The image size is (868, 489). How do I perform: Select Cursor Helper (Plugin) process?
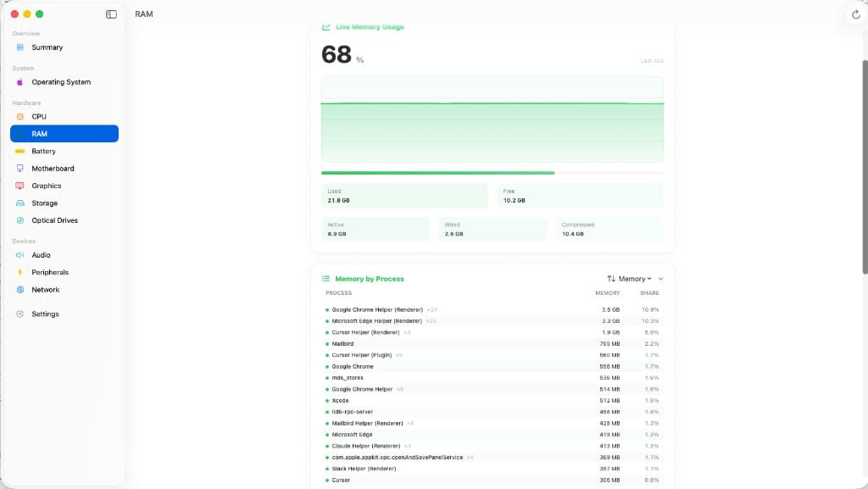point(492,355)
